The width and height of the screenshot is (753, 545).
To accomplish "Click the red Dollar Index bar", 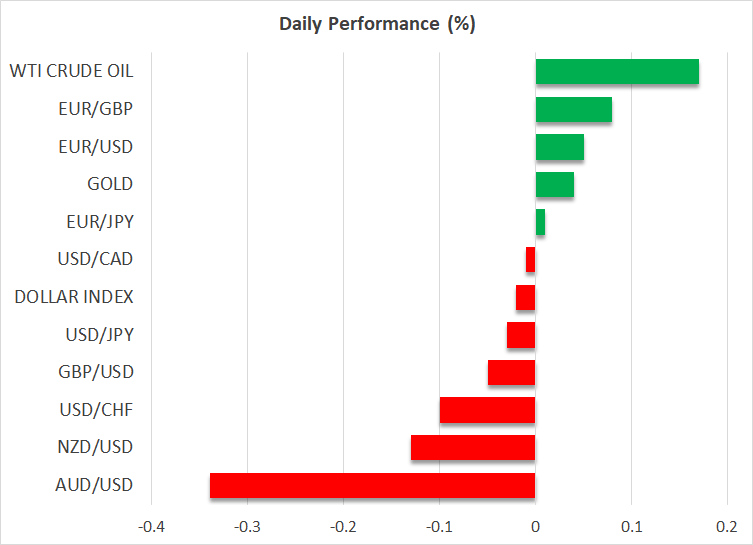I will click(526, 297).
